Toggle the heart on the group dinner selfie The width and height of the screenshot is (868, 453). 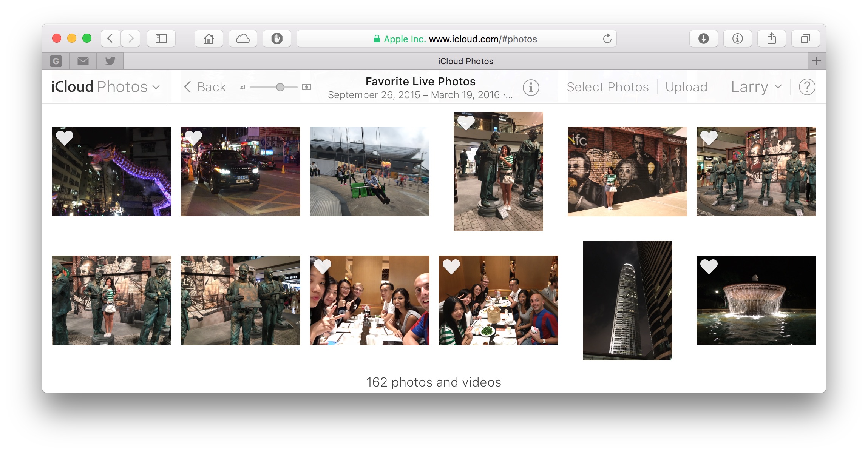pyautogui.click(x=322, y=267)
